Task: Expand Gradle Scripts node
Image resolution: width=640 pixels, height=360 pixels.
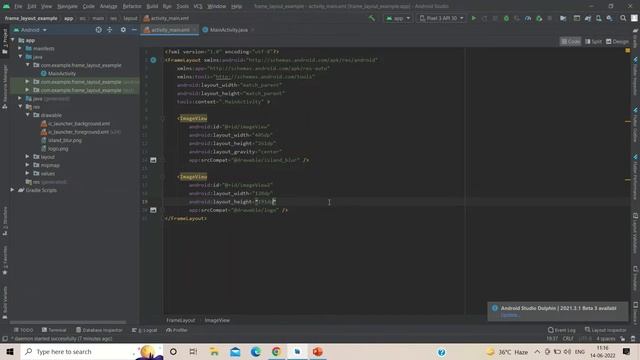Action: [x=13, y=190]
